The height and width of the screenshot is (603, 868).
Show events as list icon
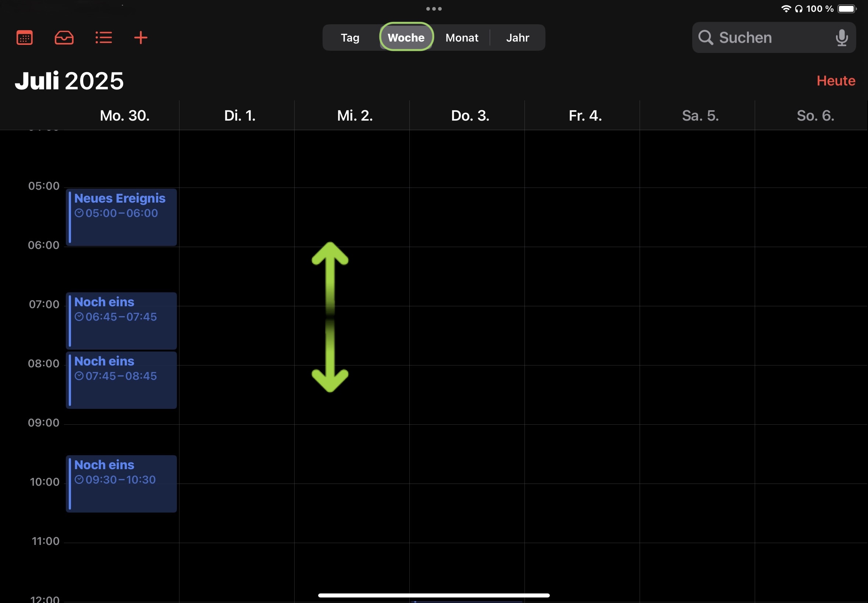[103, 38]
